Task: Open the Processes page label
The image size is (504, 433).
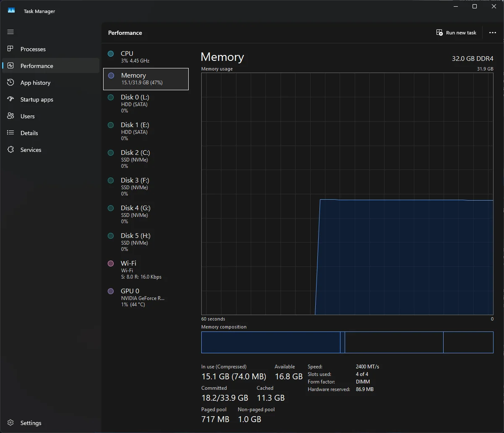Action: (x=33, y=49)
